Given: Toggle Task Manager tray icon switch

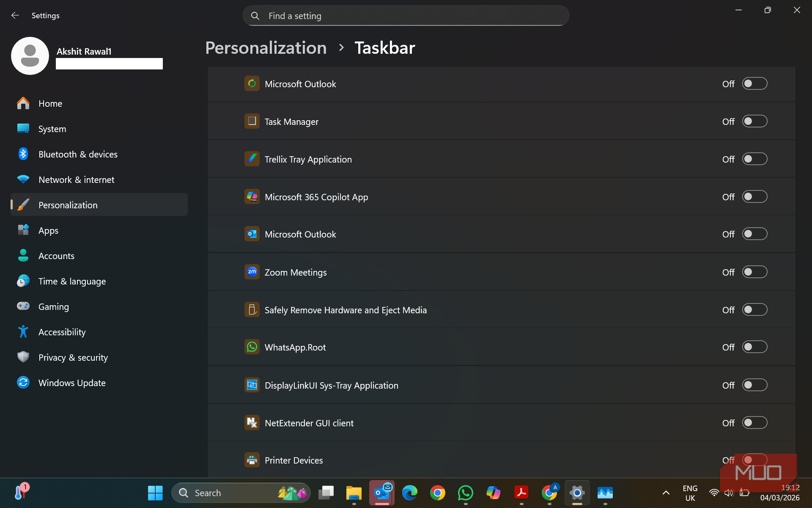Looking at the screenshot, I should (754, 121).
